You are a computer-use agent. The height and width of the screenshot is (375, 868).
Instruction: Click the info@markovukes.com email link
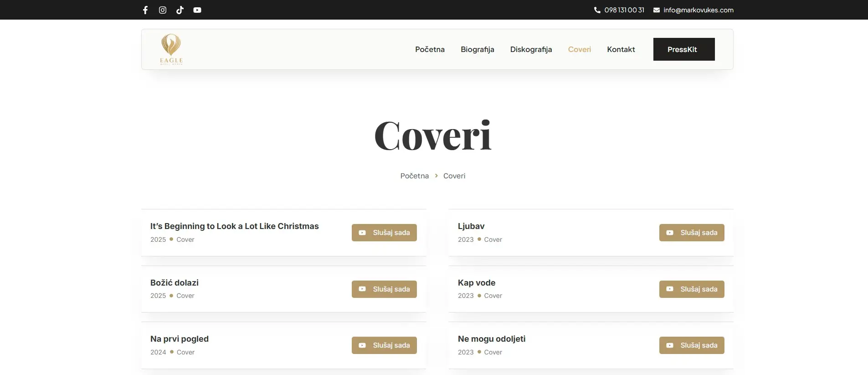[698, 10]
